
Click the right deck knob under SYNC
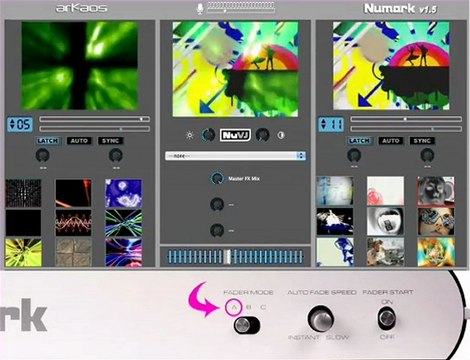click(427, 155)
